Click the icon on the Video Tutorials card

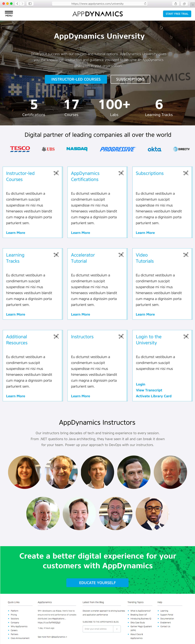point(186,255)
